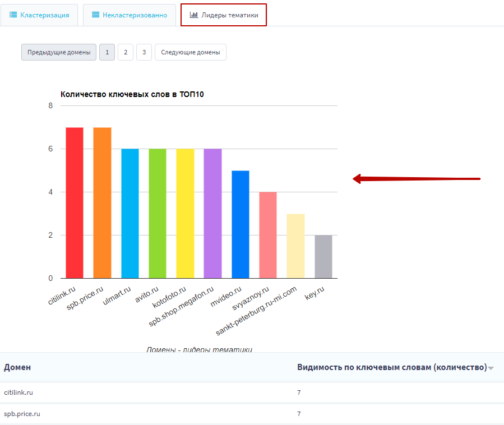Click spb.price.ru in the table
The image size is (504, 425).
coord(22,414)
